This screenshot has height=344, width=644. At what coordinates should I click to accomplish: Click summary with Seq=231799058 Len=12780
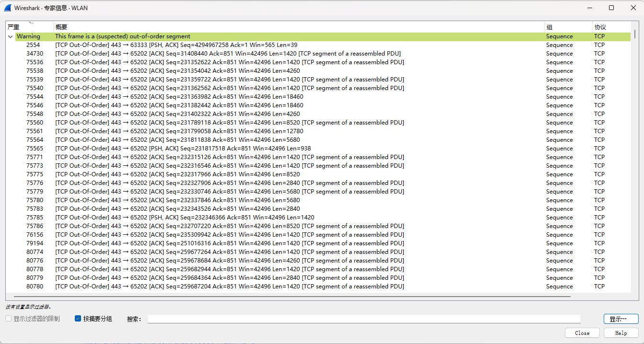[x=179, y=131]
